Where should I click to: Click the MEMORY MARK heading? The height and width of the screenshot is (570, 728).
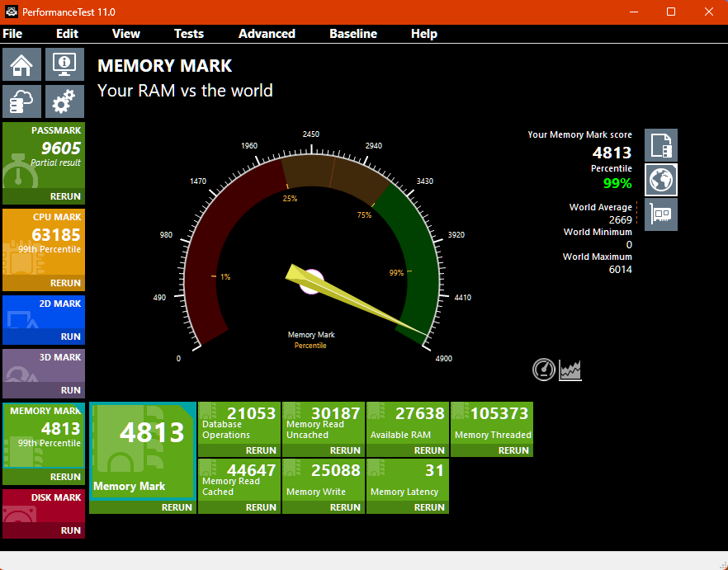(165, 65)
